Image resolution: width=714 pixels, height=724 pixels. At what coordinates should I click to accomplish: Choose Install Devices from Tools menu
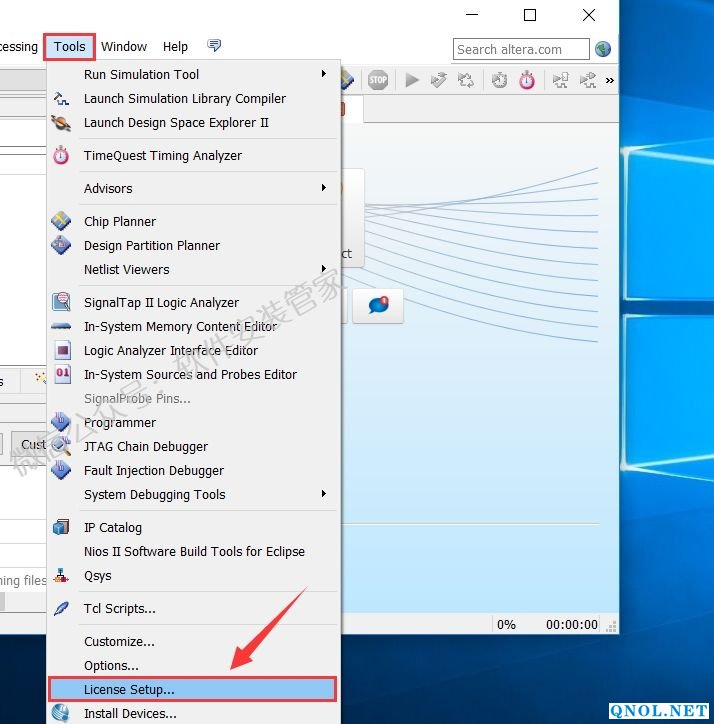(130, 714)
